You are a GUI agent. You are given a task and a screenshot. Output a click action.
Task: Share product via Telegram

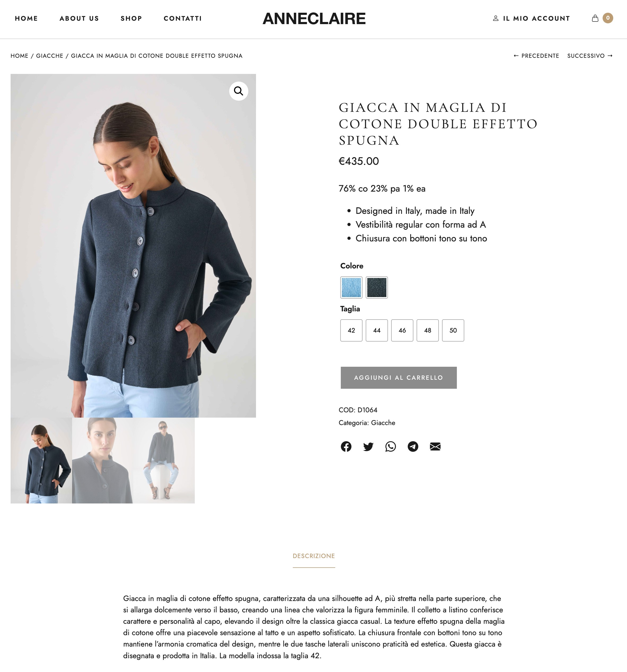click(x=413, y=446)
